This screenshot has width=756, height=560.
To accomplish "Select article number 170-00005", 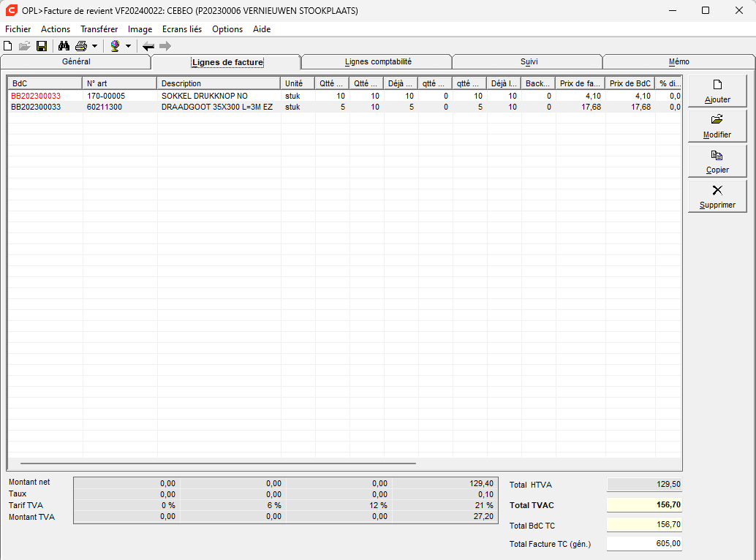I will (105, 96).
